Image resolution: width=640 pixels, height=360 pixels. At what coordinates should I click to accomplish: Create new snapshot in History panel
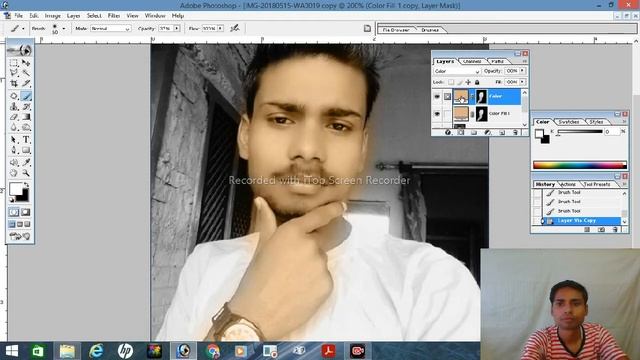(601, 229)
